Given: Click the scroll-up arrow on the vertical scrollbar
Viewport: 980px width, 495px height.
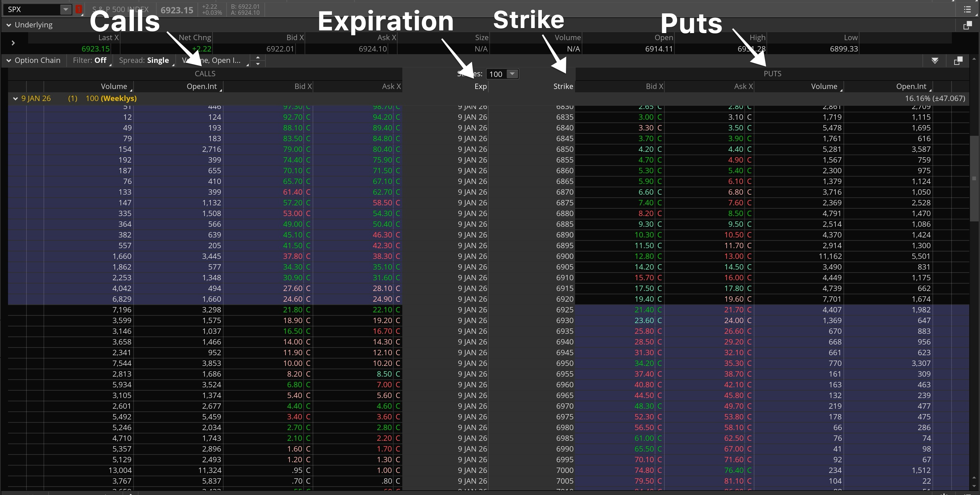Looking at the screenshot, I should tap(974, 59).
